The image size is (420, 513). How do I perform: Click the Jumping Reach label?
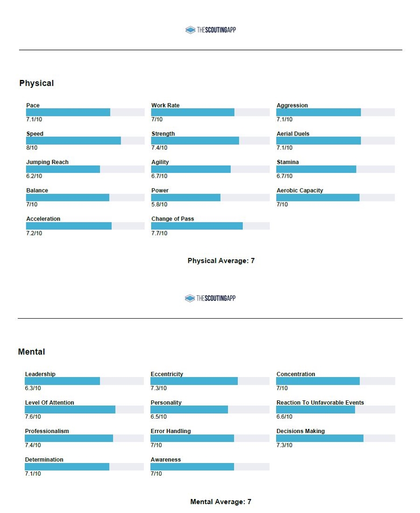coord(47,162)
